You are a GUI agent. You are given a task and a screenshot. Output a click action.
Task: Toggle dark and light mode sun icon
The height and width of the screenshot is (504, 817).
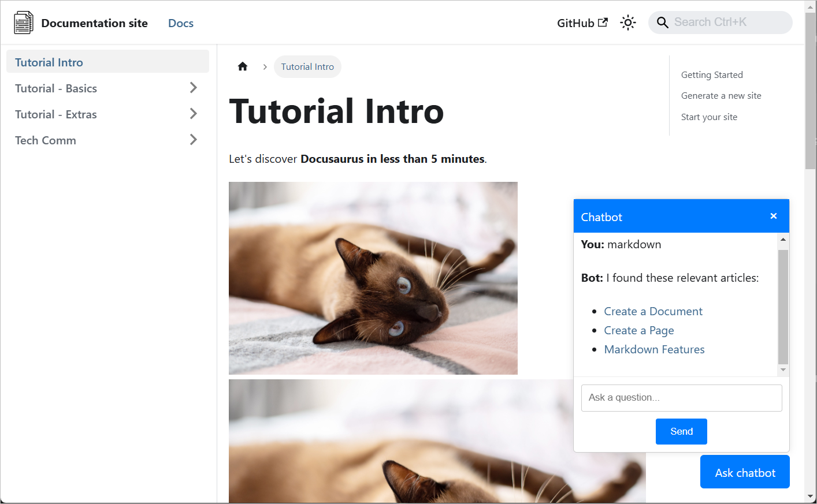pos(628,23)
